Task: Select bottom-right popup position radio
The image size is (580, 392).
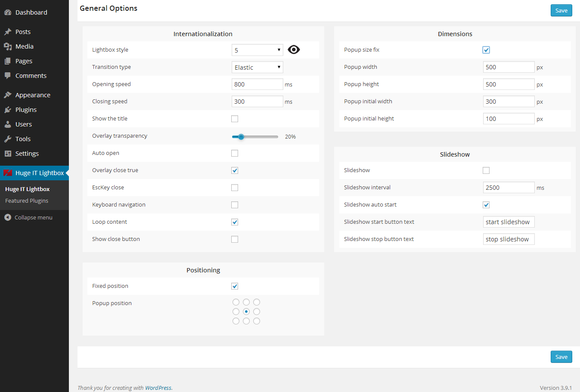Action: [257, 321]
